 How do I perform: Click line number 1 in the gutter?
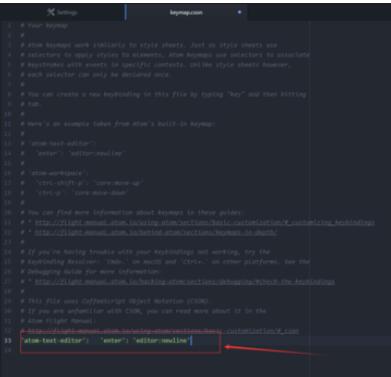click(9, 26)
